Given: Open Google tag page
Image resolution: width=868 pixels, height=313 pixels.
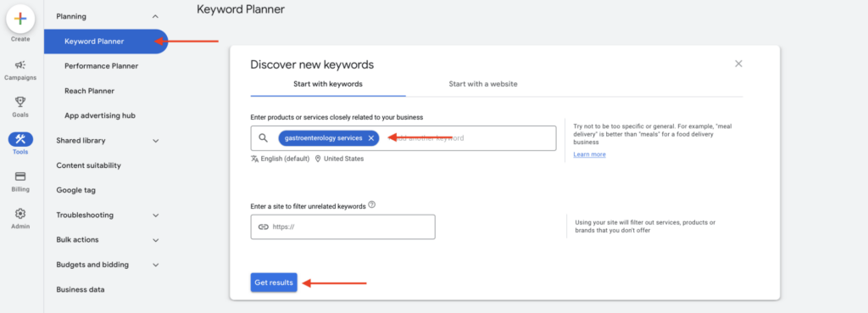Looking at the screenshot, I should pyautogui.click(x=75, y=190).
